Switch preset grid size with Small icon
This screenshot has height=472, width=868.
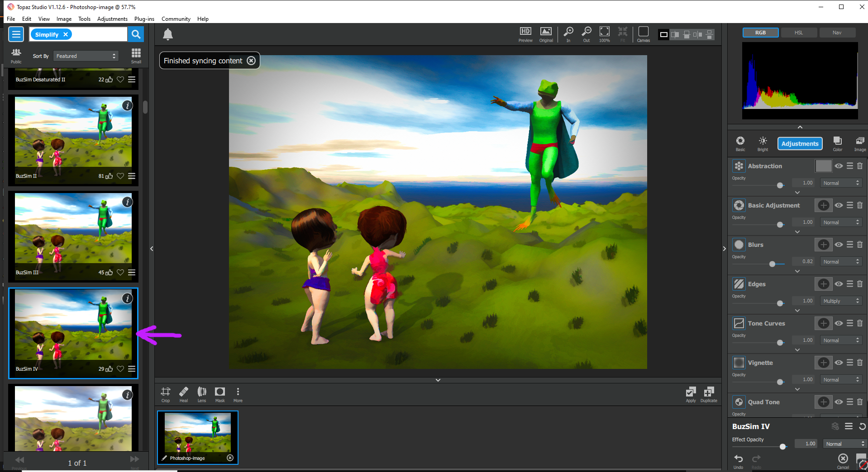136,56
